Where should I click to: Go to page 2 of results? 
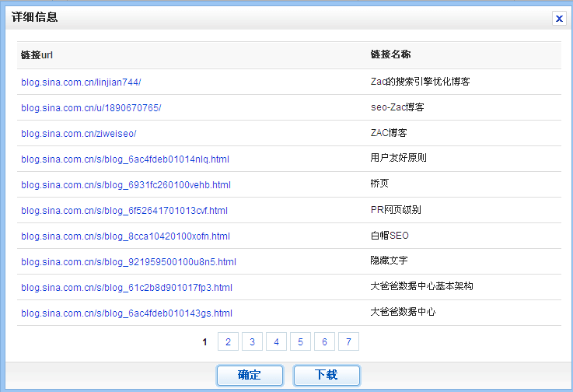point(228,341)
